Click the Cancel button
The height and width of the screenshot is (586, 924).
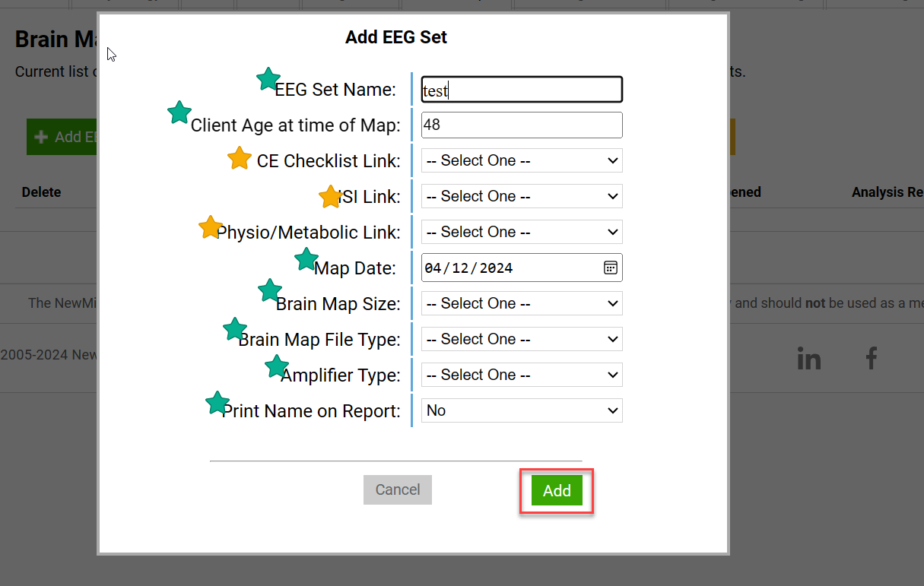398,490
